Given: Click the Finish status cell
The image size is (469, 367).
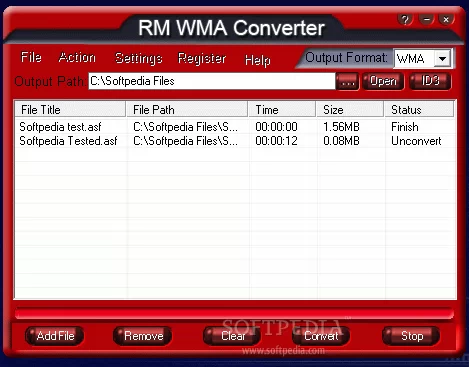Looking at the screenshot, I should click(405, 127).
